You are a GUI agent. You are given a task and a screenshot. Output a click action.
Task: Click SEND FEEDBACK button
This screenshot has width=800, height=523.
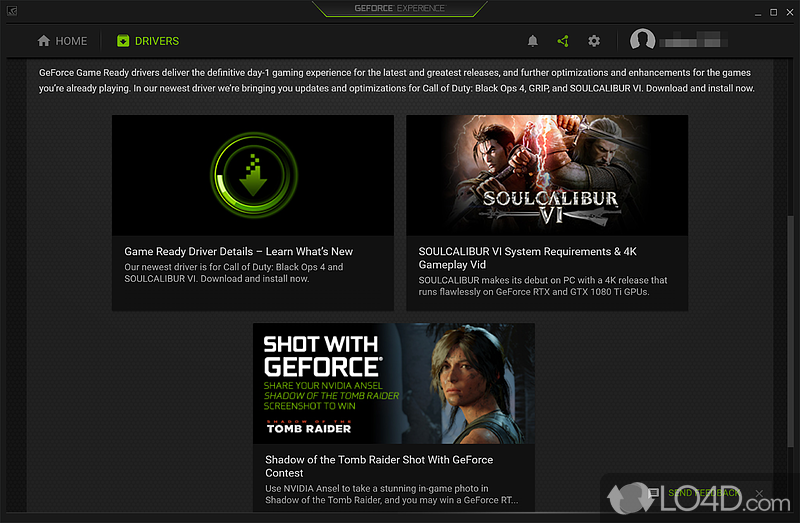point(704,493)
